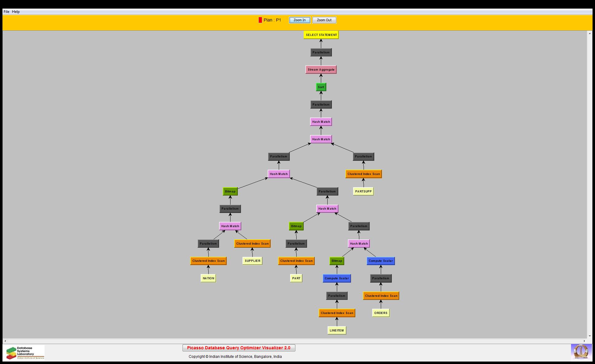The image size is (595, 364).
Task: Click the Indian Institute of Science emblem
Action: click(x=581, y=352)
